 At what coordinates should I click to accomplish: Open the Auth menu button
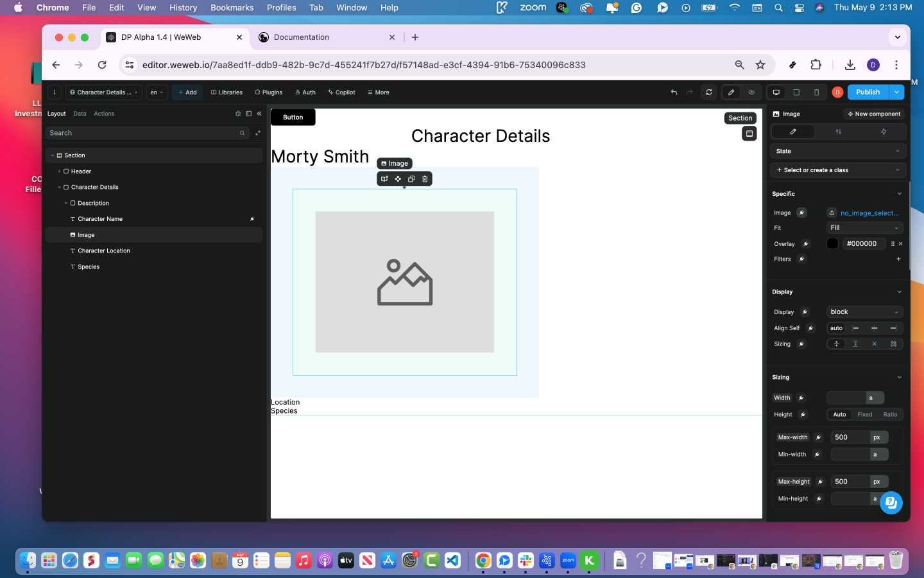point(305,92)
